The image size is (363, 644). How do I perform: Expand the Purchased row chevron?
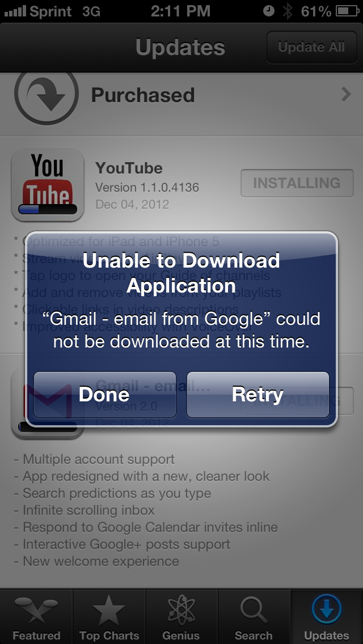346,95
